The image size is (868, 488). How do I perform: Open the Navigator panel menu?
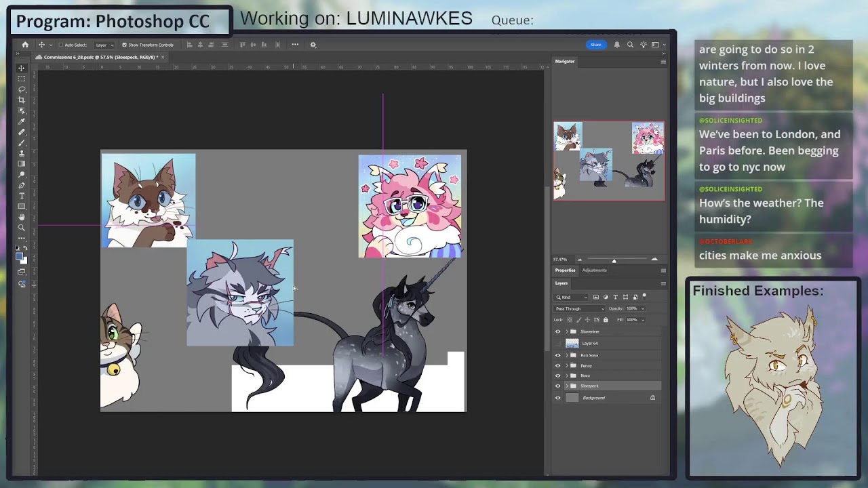tap(663, 62)
